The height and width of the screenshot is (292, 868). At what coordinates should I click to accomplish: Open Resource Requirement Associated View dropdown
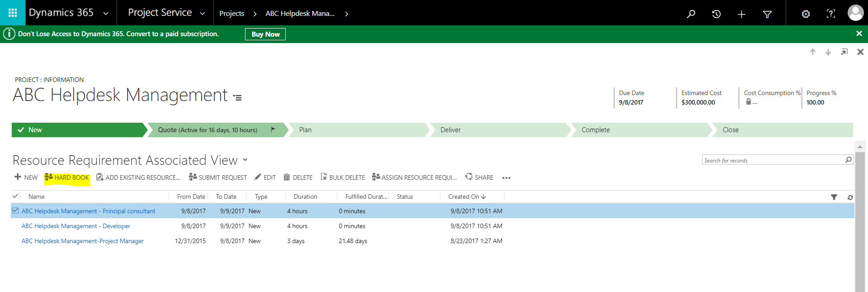(245, 159)
